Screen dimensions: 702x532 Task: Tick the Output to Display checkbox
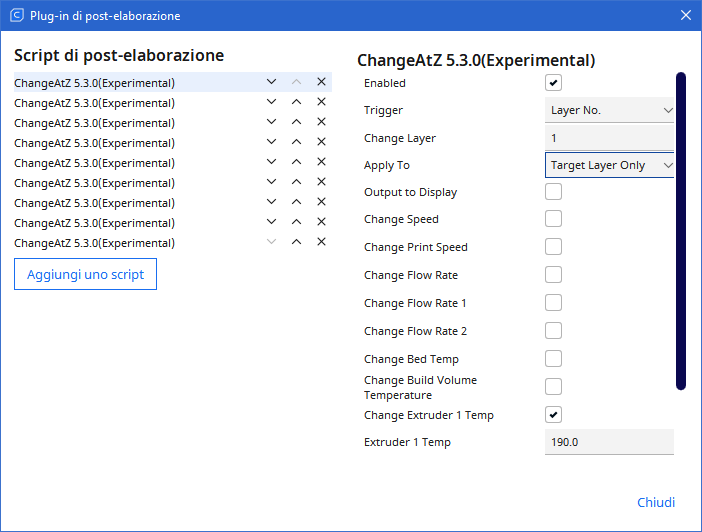point(553,192)
